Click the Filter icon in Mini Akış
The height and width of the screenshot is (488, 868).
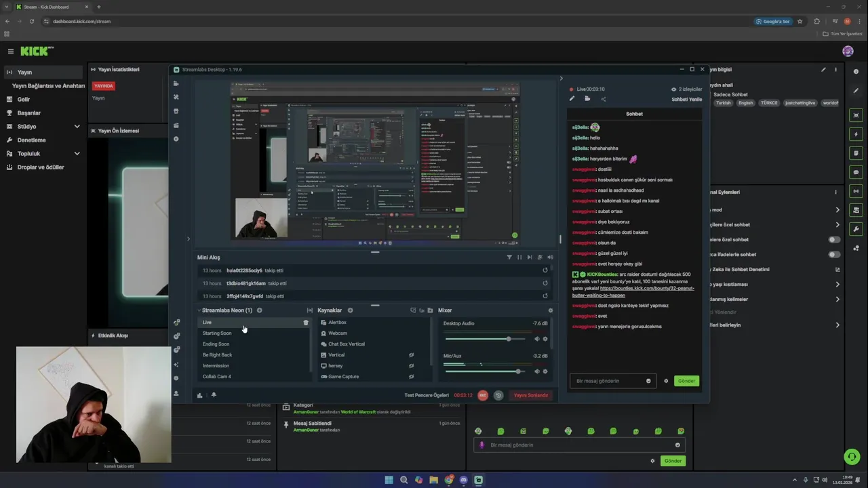point(509,258)
